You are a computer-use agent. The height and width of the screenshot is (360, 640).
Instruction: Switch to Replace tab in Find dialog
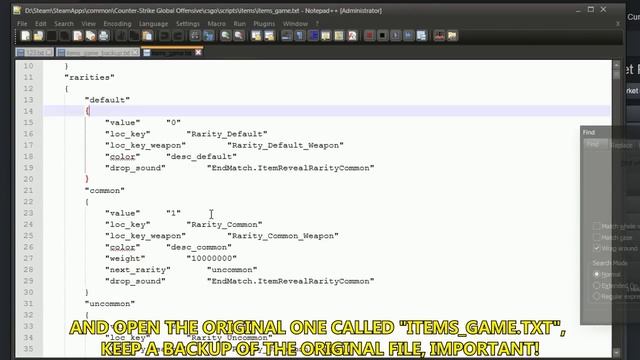[x=621, y=145]
